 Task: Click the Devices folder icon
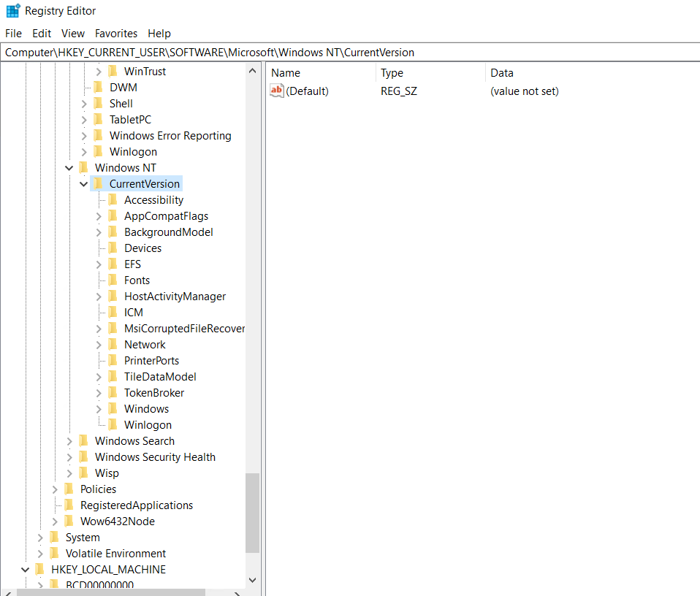pos(113,248)
